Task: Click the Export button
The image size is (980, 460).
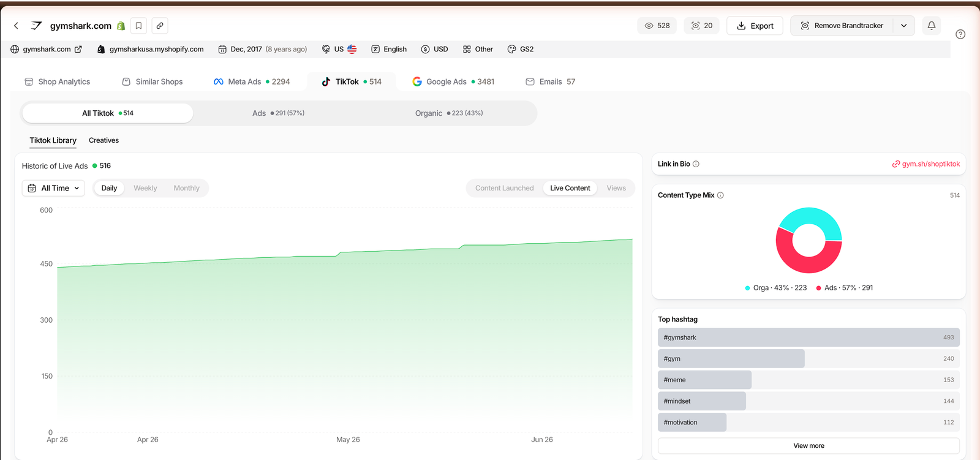Action: pyautogui.click(x=755, y=26)
